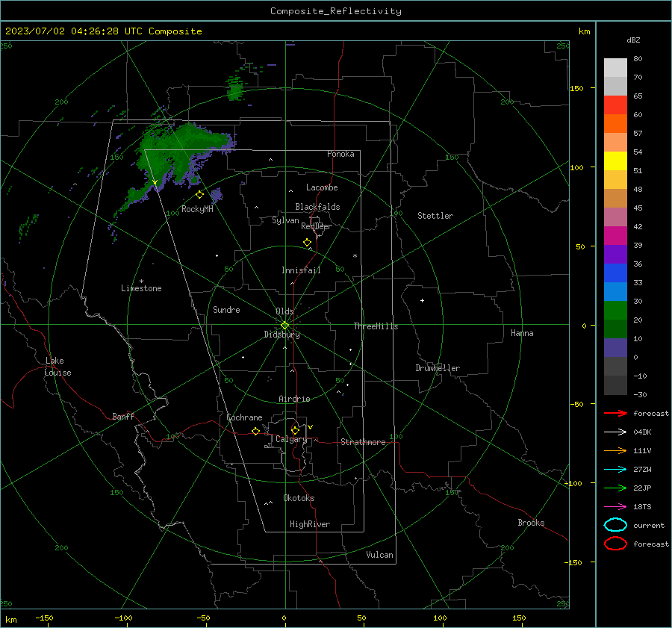Click the Strathmore city label
The height and width of the screenshot is (628, 672).
[363, 442]
